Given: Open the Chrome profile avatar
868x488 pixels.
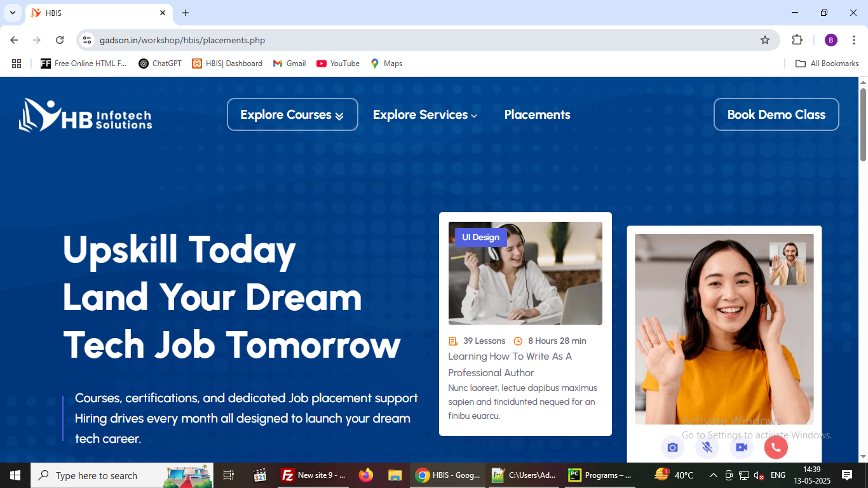Looking at the screenshot, I should [x=831, y=40].
